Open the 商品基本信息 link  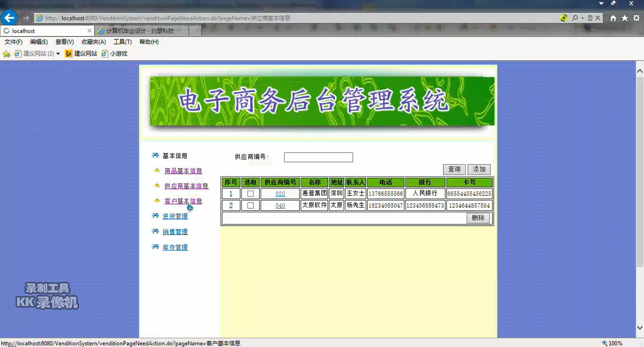(x=183, y=171)
